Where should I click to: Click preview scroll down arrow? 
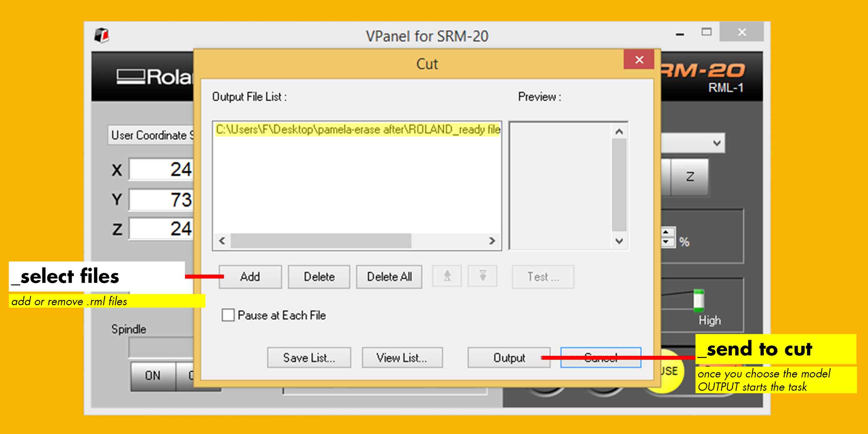point(619,241)
